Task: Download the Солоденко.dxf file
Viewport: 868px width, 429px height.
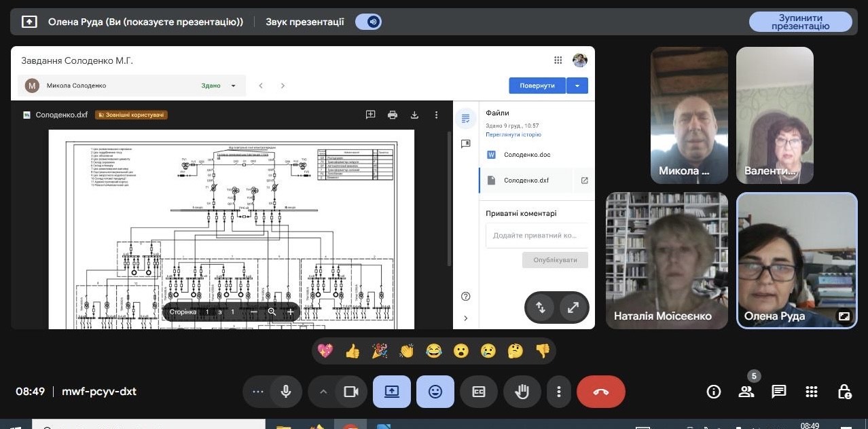Action: [414, 115]
